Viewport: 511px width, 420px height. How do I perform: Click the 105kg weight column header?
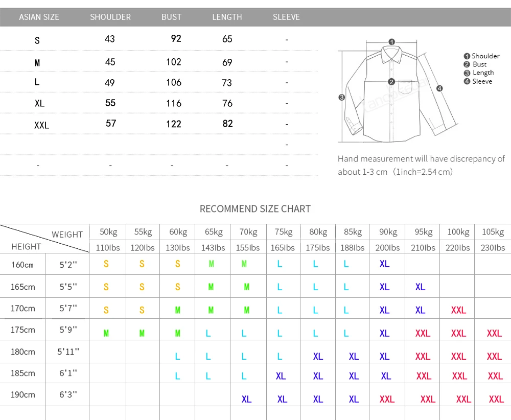[x=493, y=232]
